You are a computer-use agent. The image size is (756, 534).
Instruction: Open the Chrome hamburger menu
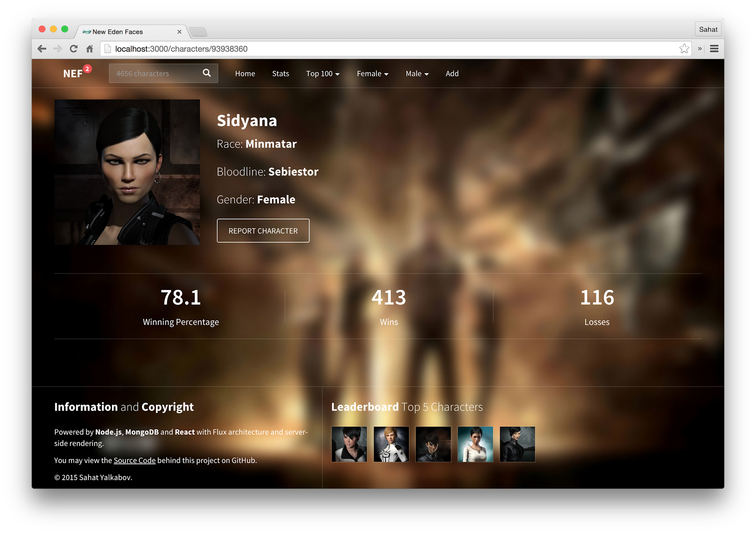click(x=714, y=49)
